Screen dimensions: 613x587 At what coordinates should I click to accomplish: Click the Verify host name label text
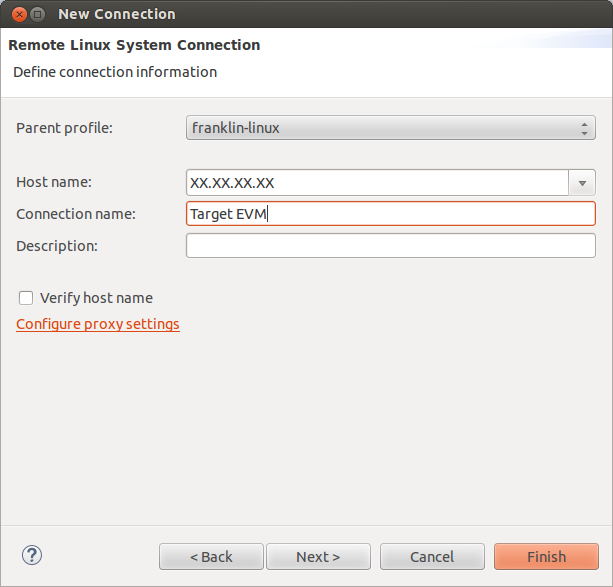point(96,298)
